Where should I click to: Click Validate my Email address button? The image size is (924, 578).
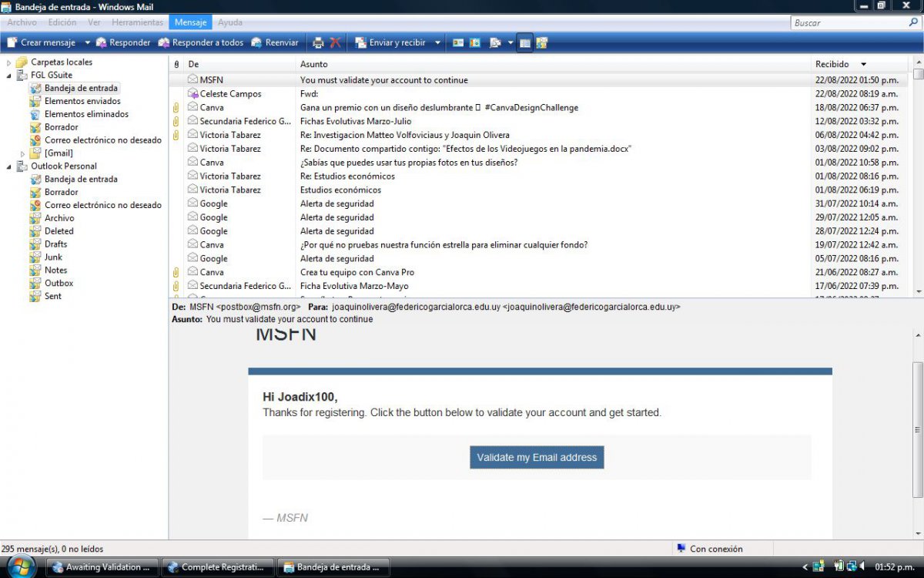click(537, 457)
